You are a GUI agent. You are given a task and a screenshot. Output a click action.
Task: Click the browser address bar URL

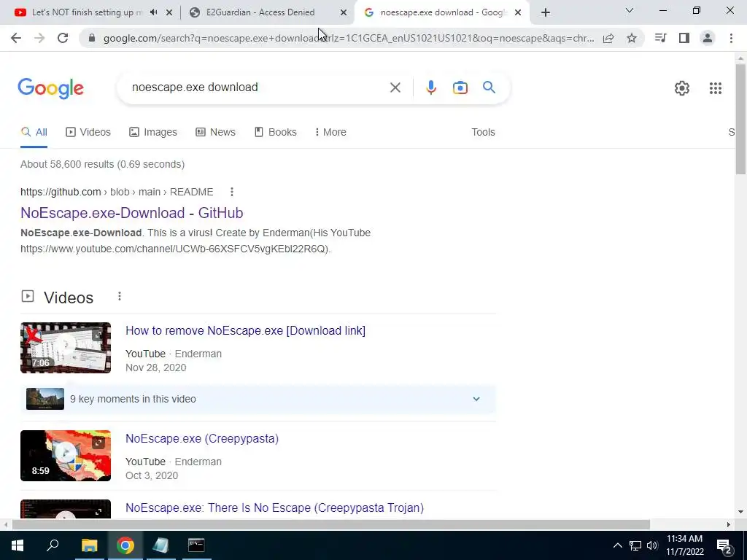click(x=349, y=38)
